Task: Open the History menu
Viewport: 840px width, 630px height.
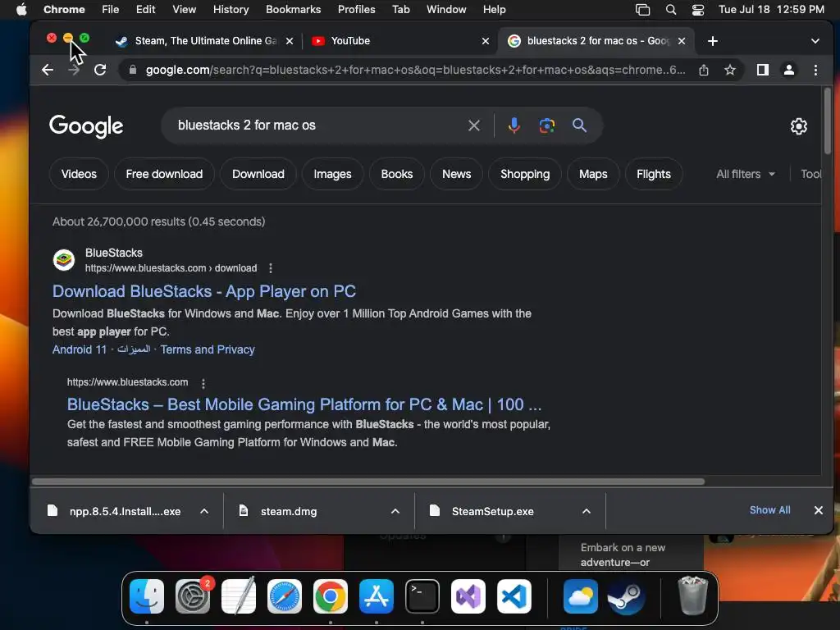Action: pyautogui.click(x=231, y=10)
